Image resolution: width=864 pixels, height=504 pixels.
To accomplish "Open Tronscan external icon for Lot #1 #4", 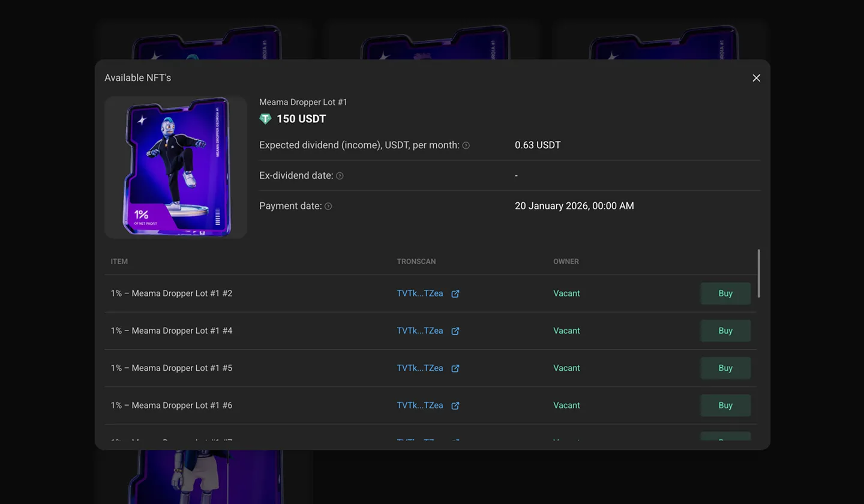I will 455,331.
